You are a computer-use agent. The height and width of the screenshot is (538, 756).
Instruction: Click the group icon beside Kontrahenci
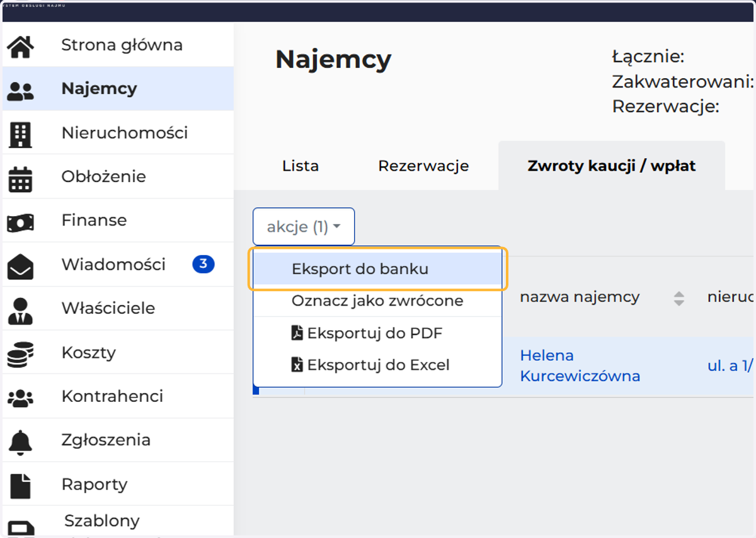point(20,398)
